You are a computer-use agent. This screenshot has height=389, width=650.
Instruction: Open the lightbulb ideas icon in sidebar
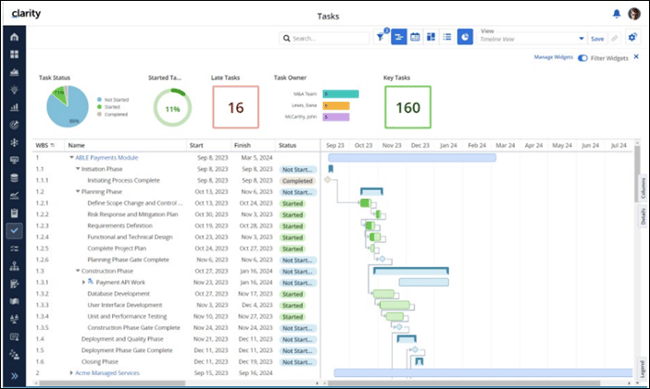pyautogui.click(x=14, y=90)
